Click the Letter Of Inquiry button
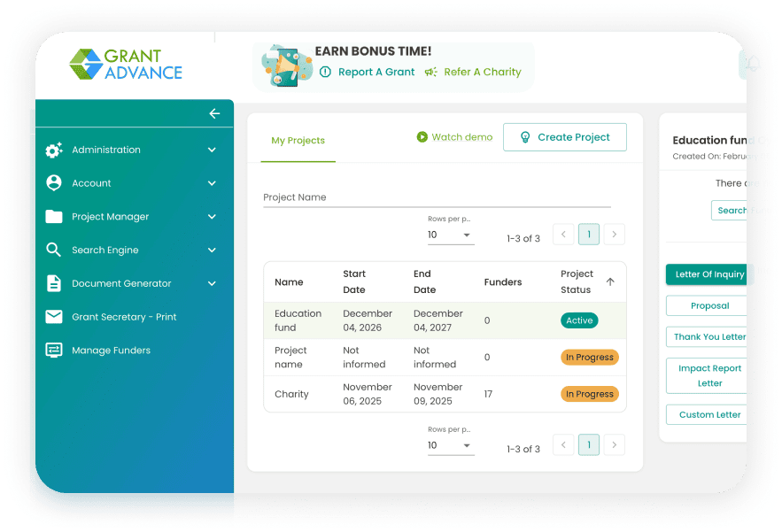This screenshot has height=532, width=782. tap(706, 274)
